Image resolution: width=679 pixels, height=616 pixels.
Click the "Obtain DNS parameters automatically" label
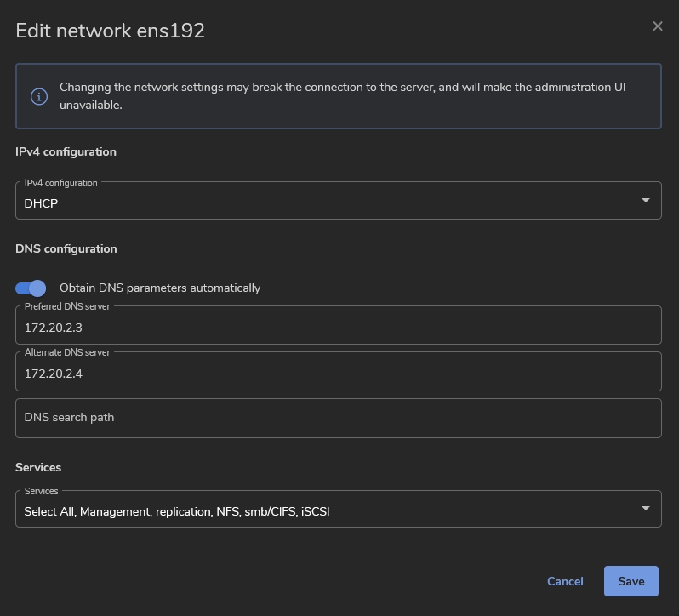coord(160,288)
